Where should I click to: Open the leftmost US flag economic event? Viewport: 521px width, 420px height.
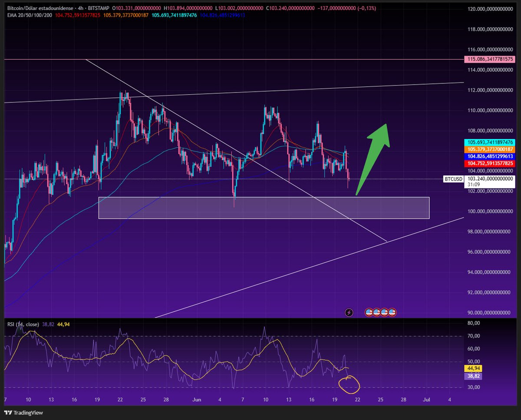click(369, 312)
